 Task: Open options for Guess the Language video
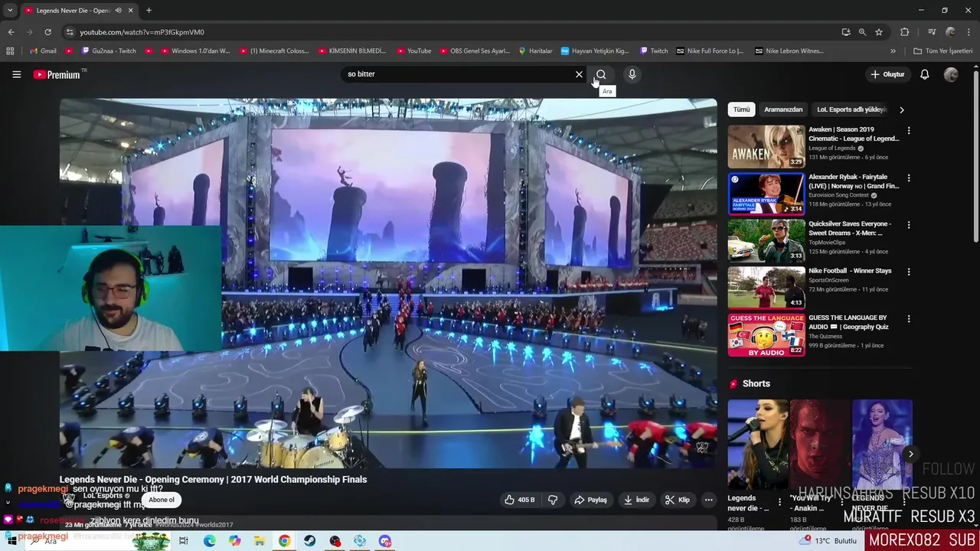tap(909, 318)
